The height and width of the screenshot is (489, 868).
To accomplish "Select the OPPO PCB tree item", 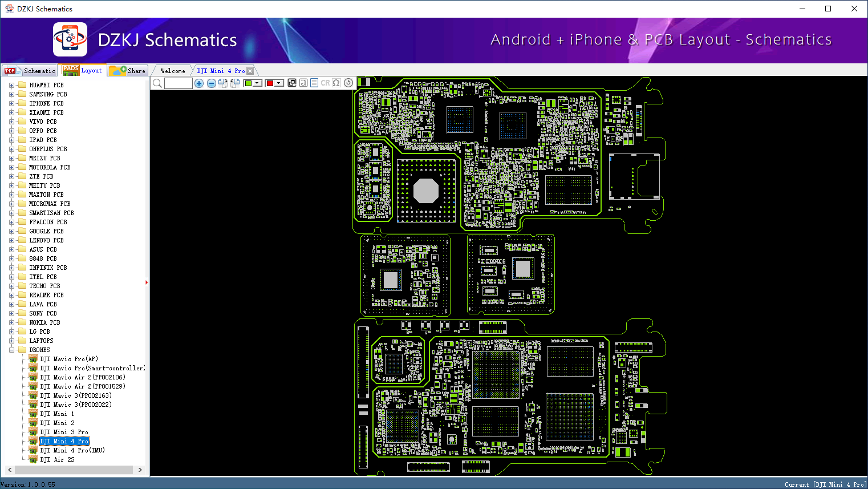I will coord(43,131).
